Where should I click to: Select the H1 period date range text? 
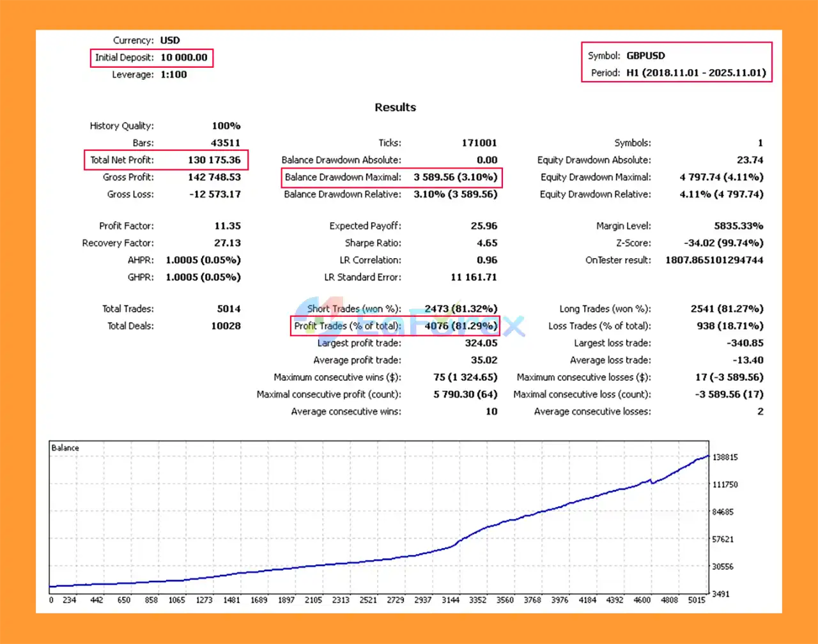(x=695, y=73)
